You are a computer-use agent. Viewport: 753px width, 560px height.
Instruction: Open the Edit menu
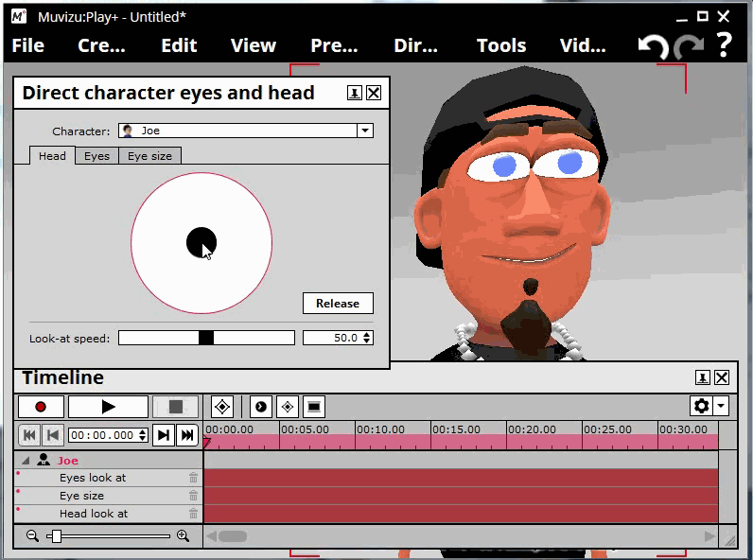(x=179, y=45)
